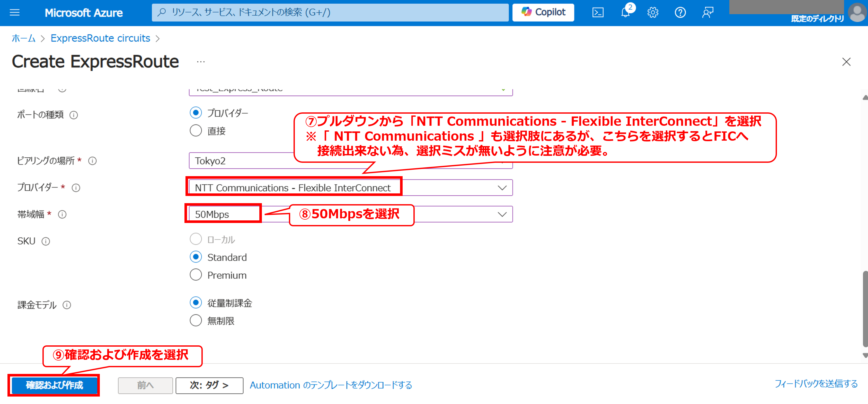Open portal settings gear

pos(653,12)
